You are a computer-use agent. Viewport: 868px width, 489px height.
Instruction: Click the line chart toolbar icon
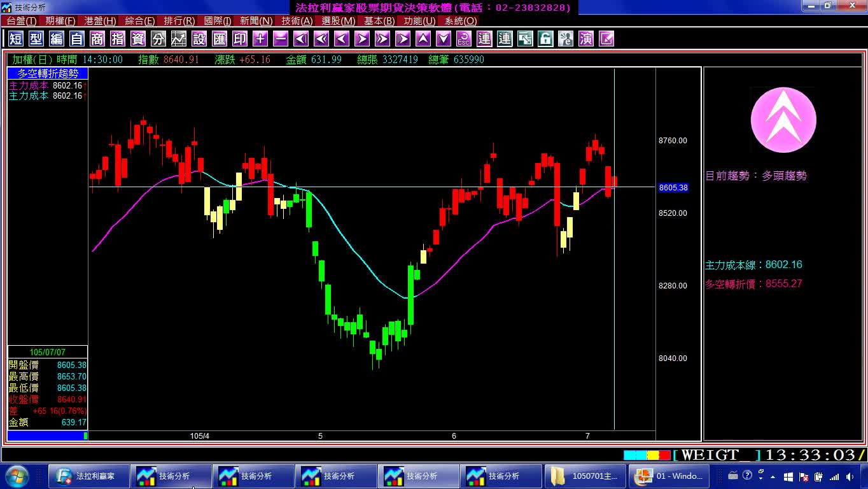click(x=179, y=39)
